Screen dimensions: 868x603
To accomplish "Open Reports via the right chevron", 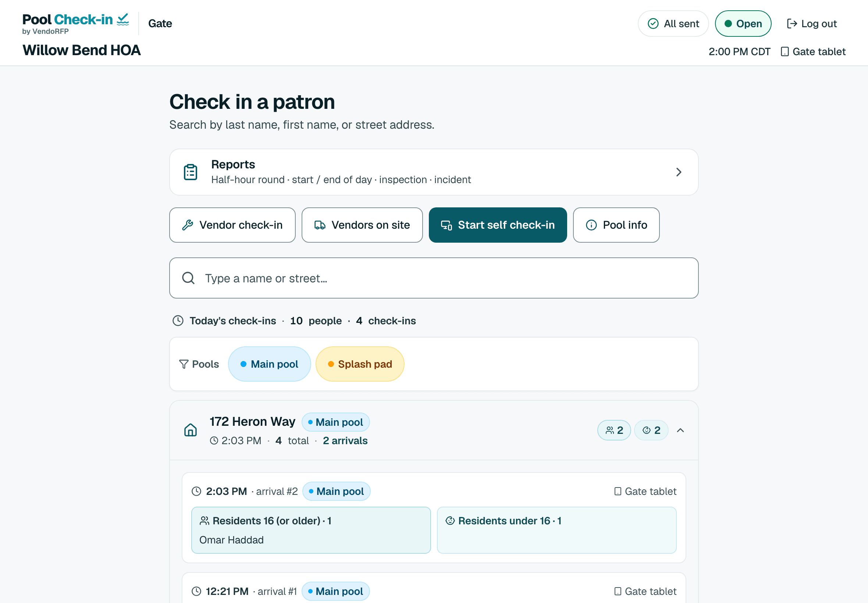I will pos(679,172).
